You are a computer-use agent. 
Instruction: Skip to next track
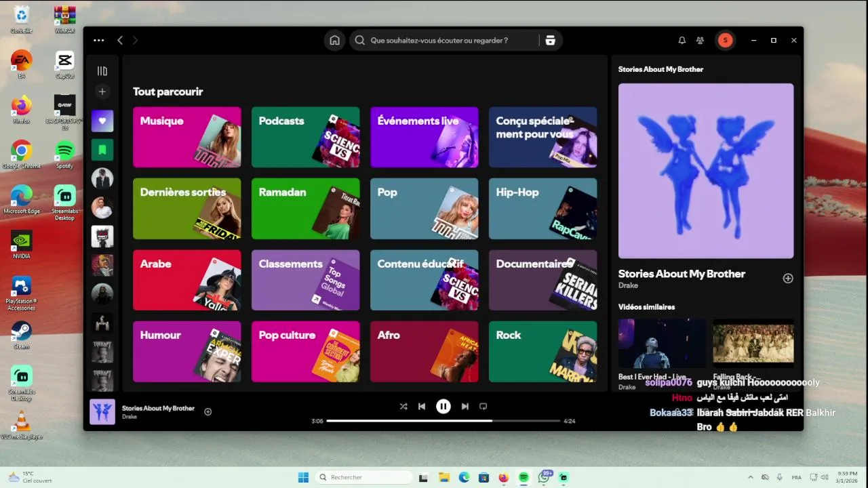(x=465, y=407)
